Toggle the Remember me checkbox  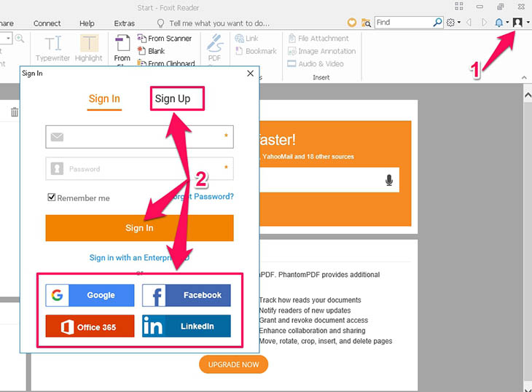(51, 197)
